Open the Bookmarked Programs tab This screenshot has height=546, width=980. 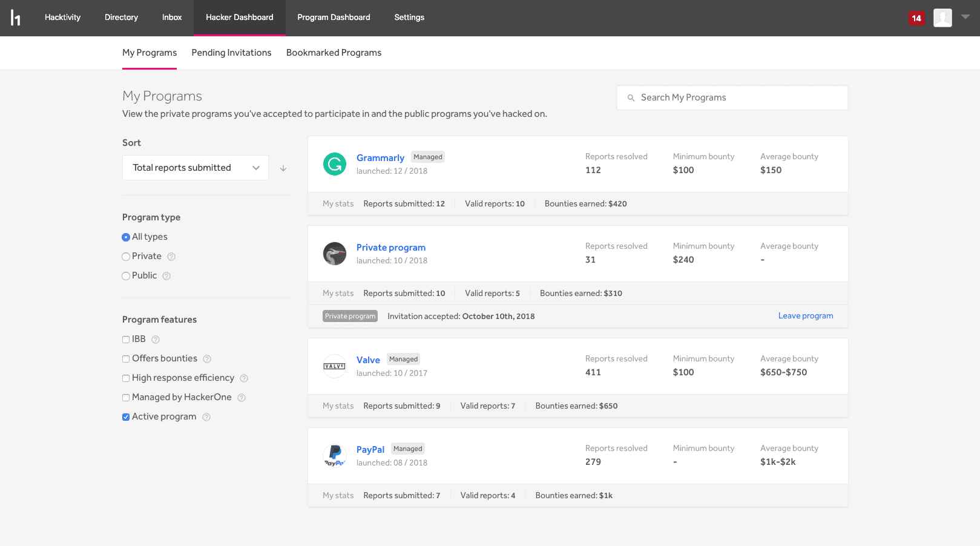coord(334,53)
